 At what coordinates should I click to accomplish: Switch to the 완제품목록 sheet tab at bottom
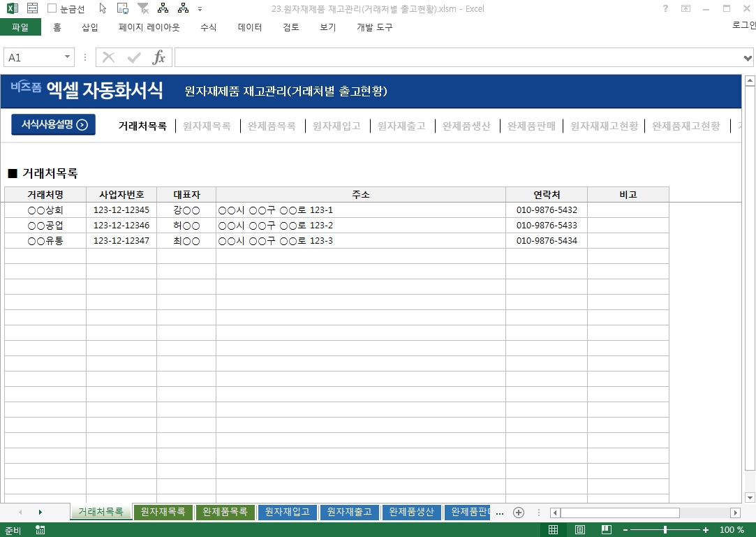pyautogui.click(x=225, y=512)
